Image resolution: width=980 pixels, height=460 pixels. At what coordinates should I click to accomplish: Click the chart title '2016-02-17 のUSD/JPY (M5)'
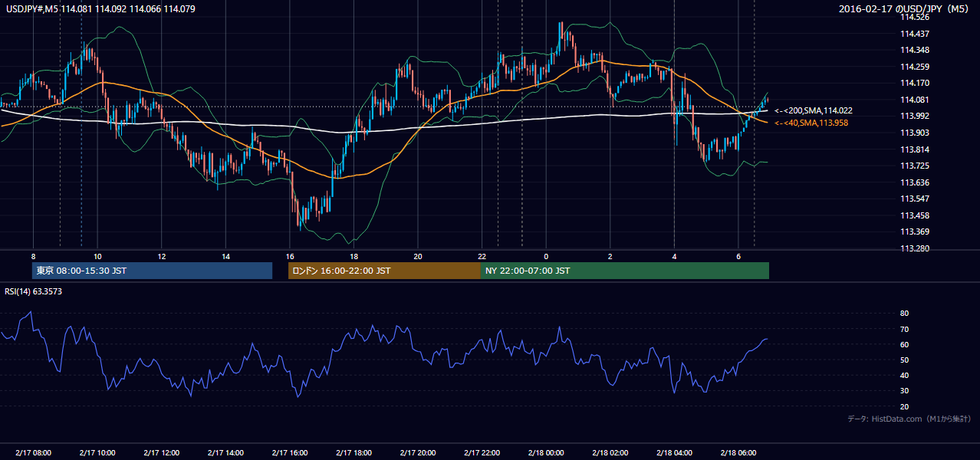[x=905, y=9]
